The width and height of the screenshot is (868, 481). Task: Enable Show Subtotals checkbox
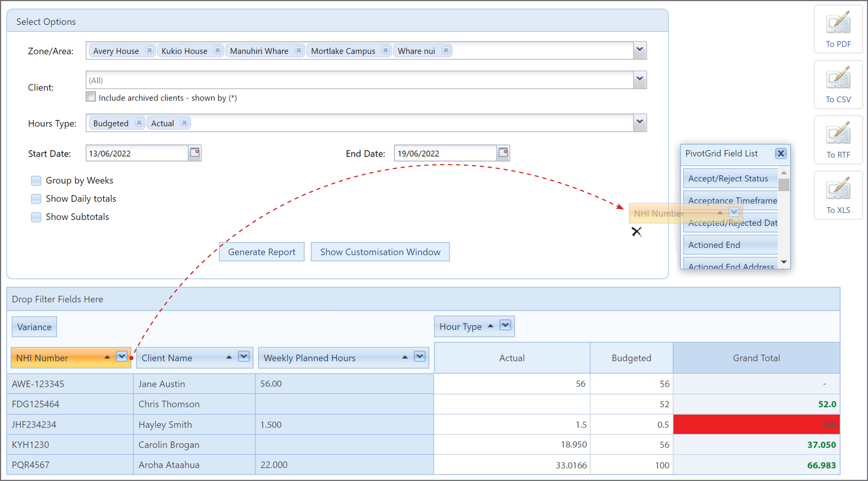[36, 217]
